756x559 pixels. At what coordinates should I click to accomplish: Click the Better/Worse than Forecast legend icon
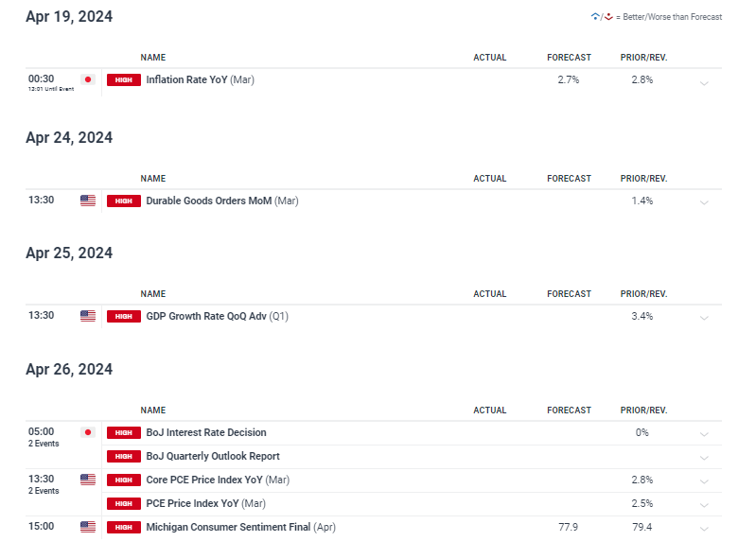tap(602, 17)
